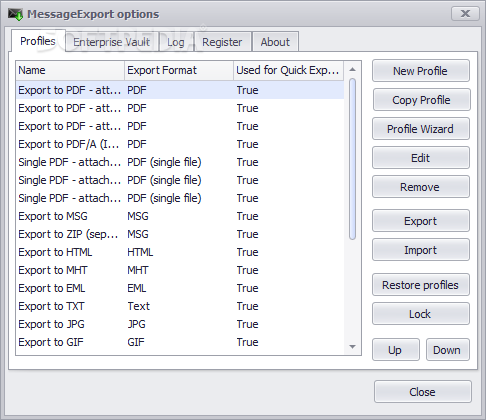Click the New Profile button
The height and width of the screenshot is (420, 486).
(421, 71)
